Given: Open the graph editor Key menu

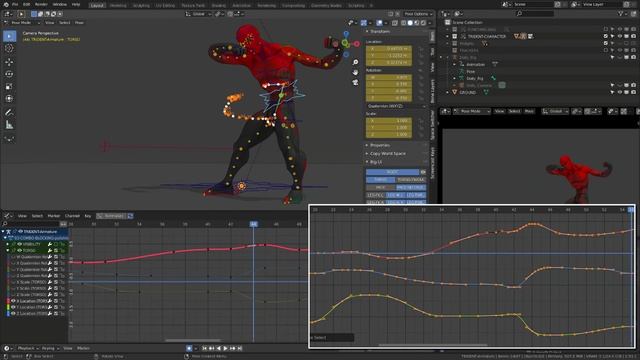Looking at the screenshot, I should pos(88,216).
